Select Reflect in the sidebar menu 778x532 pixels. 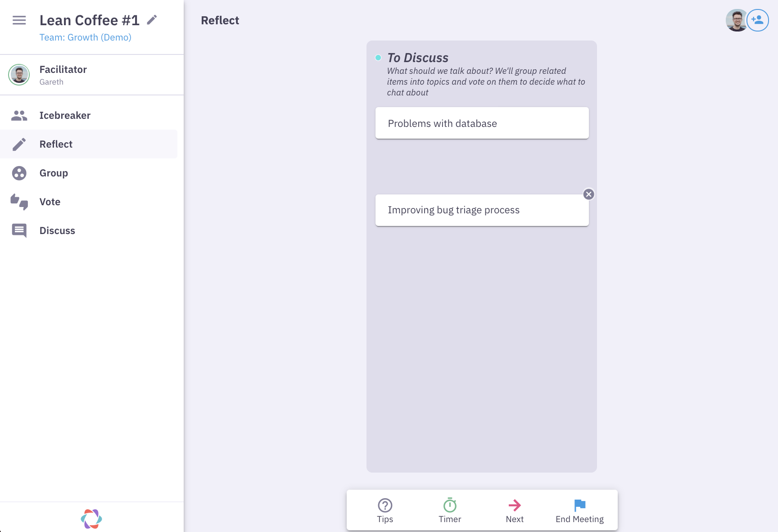pyautogui.click(x=56, y=144)
